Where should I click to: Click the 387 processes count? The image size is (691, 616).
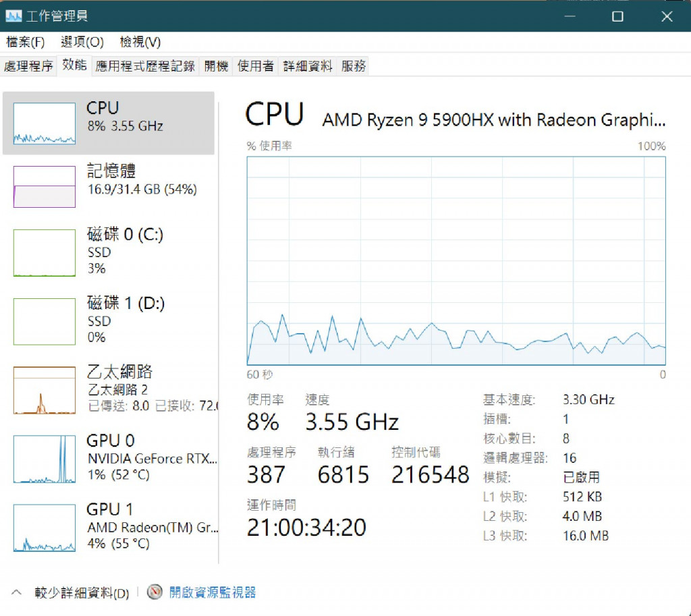(266, 475)
